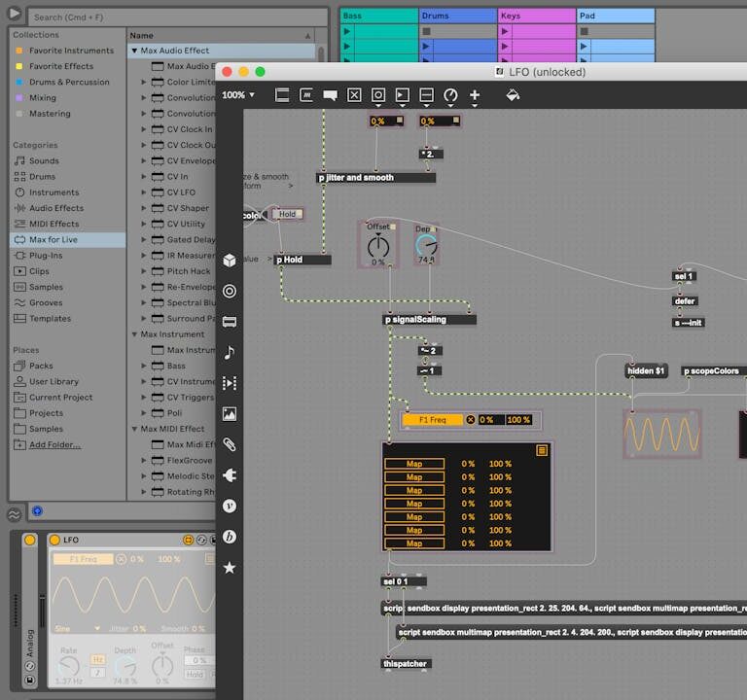Click the plus icon in patcher toolbar
Viewport: 747px width, 700px height.
(x=475, y=95)
